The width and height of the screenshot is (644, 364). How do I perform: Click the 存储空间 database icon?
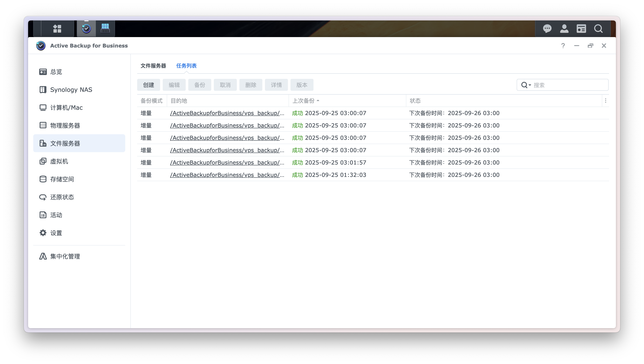point(43,179)
